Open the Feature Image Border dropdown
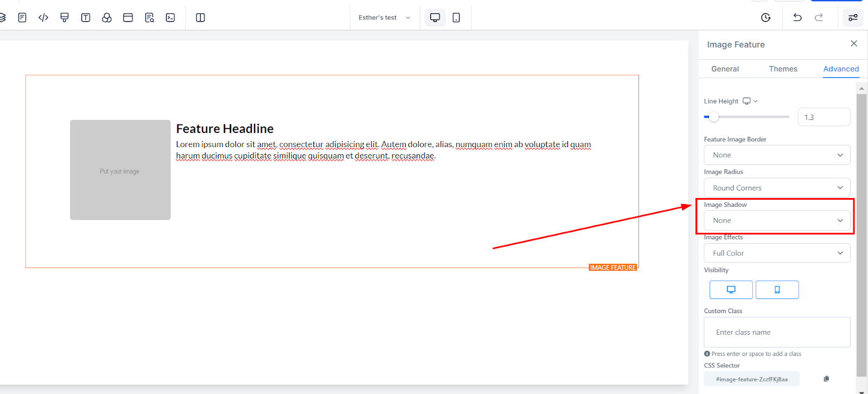Image resolution: width=868 pixels, height=394 pixels. point(777,155)
